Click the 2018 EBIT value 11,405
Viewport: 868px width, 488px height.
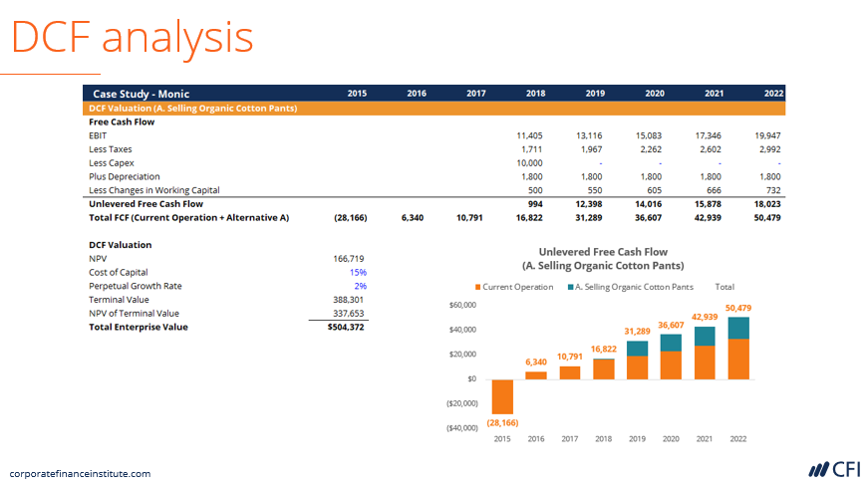tap(529, 135)
